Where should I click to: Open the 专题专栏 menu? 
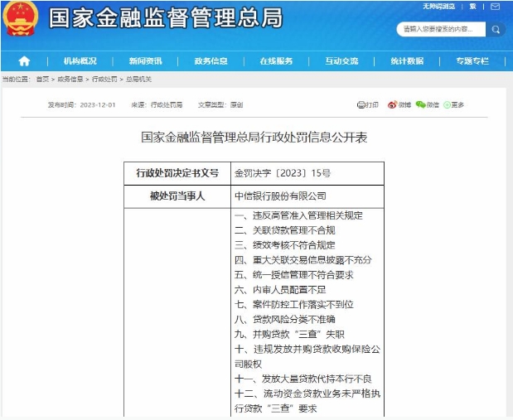[x=472, y=61]
